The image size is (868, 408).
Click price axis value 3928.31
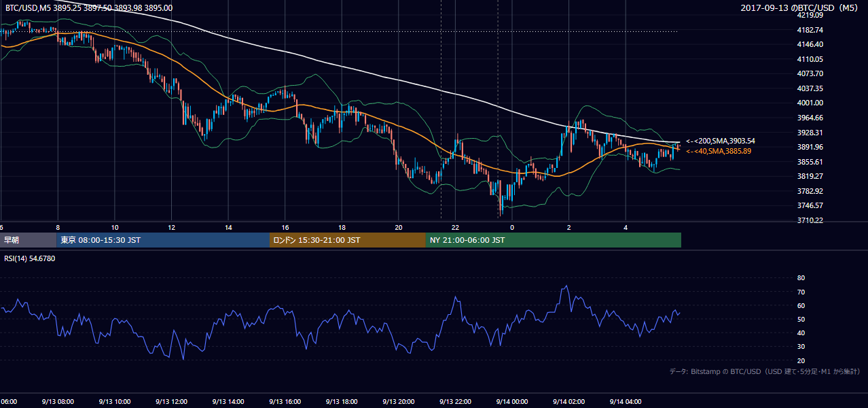810,133
